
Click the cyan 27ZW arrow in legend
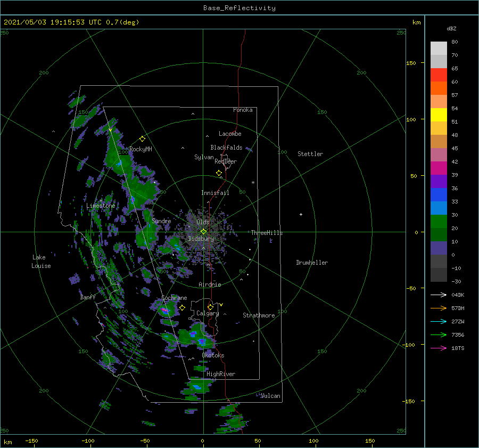[439, 321]
